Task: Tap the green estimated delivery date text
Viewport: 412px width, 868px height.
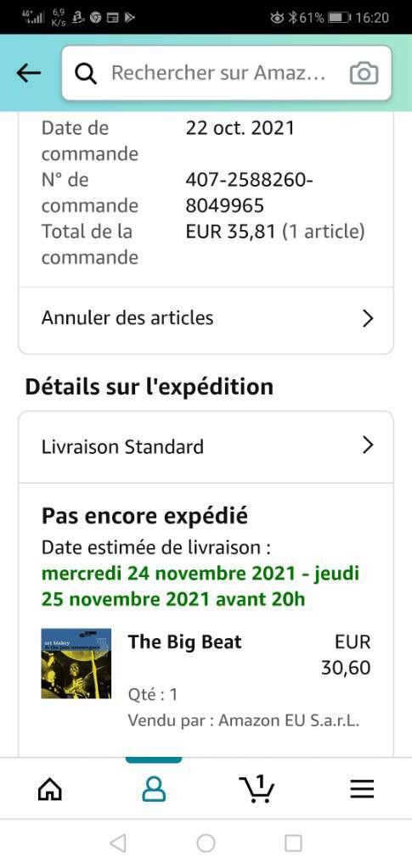Action: (x=200, y=586)
